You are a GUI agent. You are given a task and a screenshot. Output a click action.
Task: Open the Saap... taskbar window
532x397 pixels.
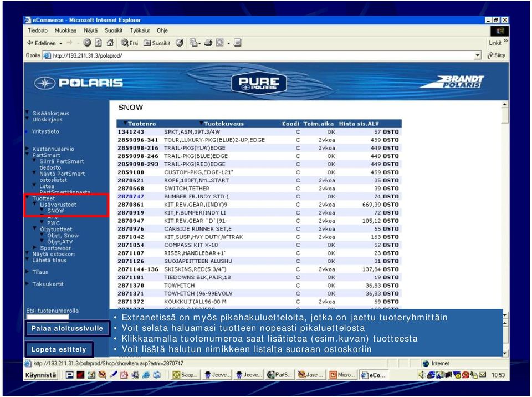click(x=186, y=375)
